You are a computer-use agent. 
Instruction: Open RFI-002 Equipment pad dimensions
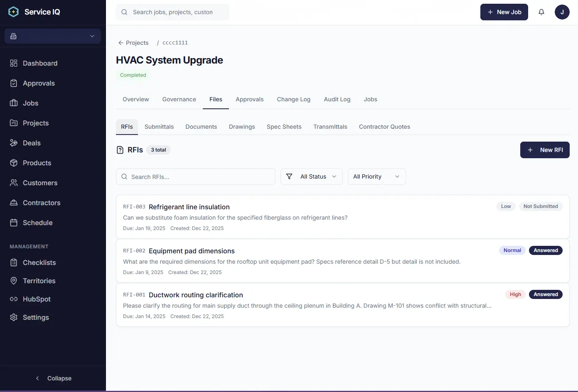(343, 261)
